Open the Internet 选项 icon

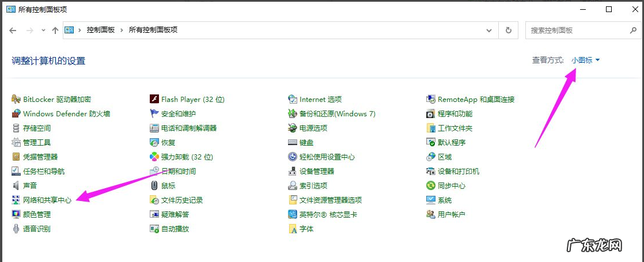tap(293, 100)
